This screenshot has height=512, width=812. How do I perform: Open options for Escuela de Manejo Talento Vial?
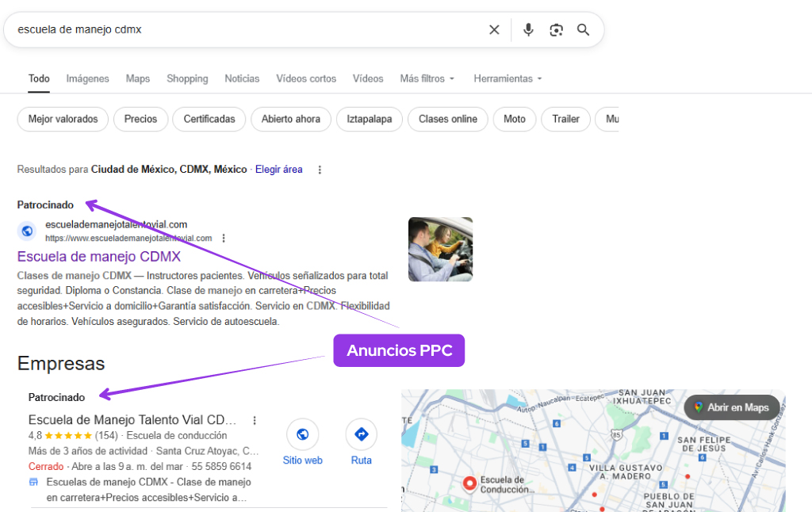click(x=255, y=420)
